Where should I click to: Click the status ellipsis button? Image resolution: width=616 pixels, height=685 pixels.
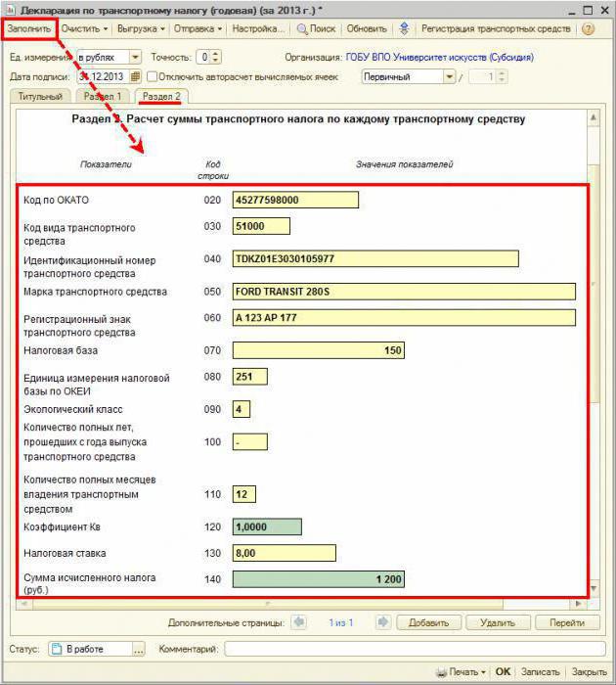pyautogui.click(x=139, y=649)
